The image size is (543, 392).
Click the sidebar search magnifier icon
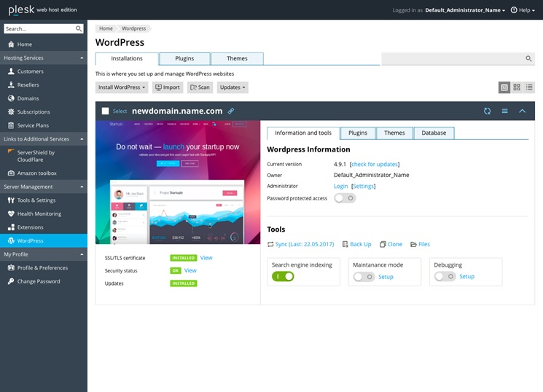[79, 28]
